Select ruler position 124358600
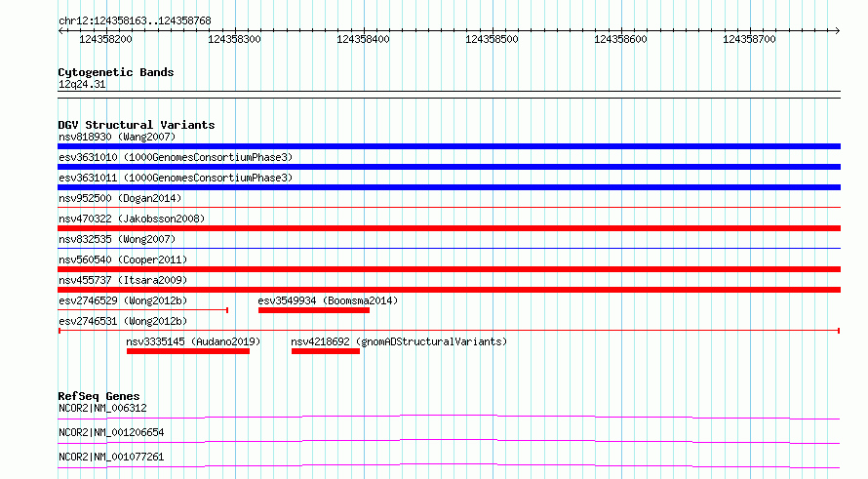 click(x=620, y=39)
